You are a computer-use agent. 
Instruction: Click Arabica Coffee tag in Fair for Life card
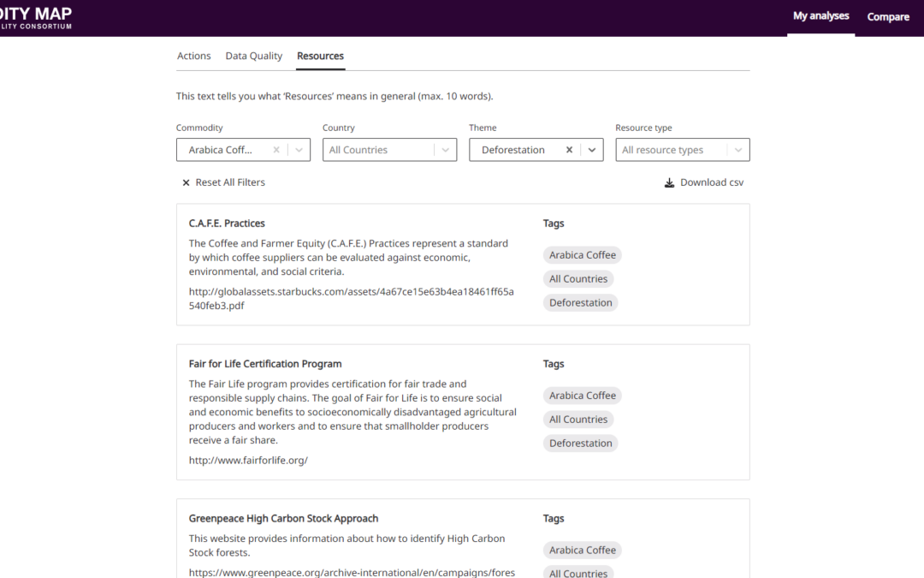583,395
